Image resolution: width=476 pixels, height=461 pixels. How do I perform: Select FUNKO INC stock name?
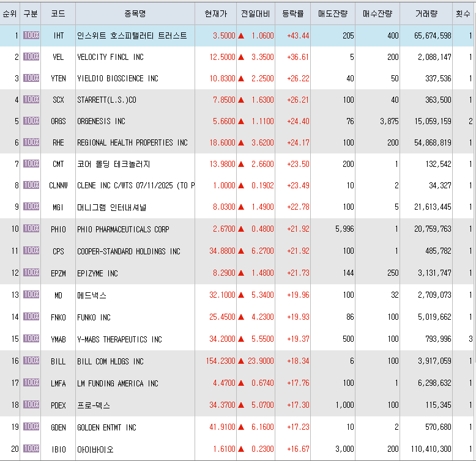[94, 317]
